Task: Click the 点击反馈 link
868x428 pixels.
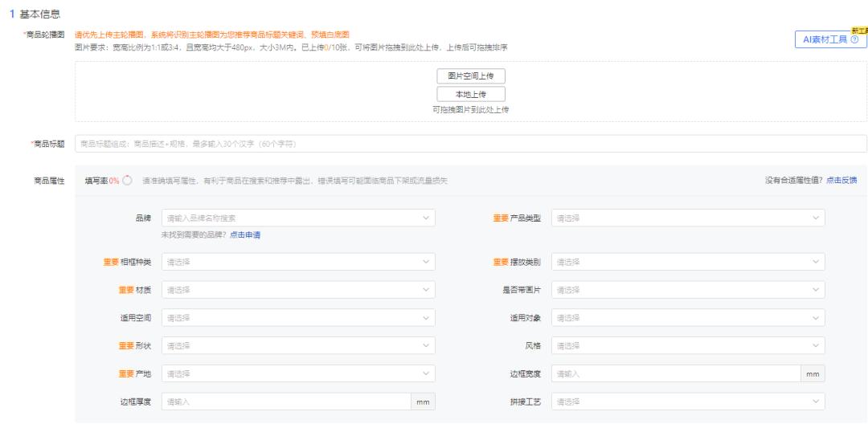Action: click(x=841, y=180)
